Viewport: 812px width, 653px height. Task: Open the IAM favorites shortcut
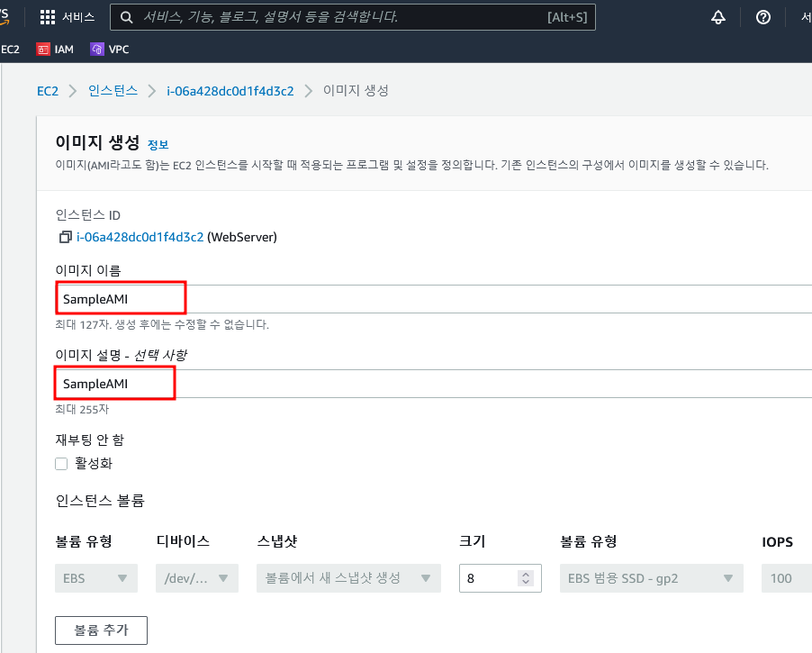pyautogui.click(x=55, y=50)
